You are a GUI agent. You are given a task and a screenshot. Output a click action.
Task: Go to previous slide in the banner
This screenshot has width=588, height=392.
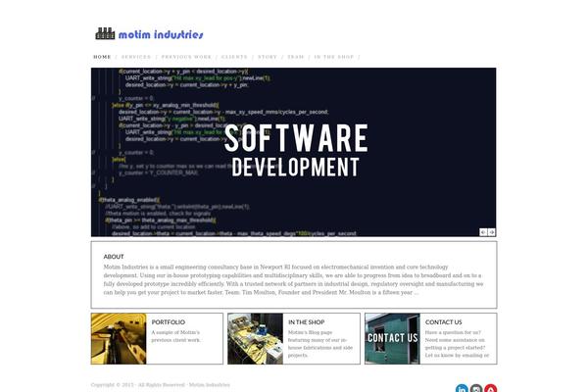click(483, 232)
